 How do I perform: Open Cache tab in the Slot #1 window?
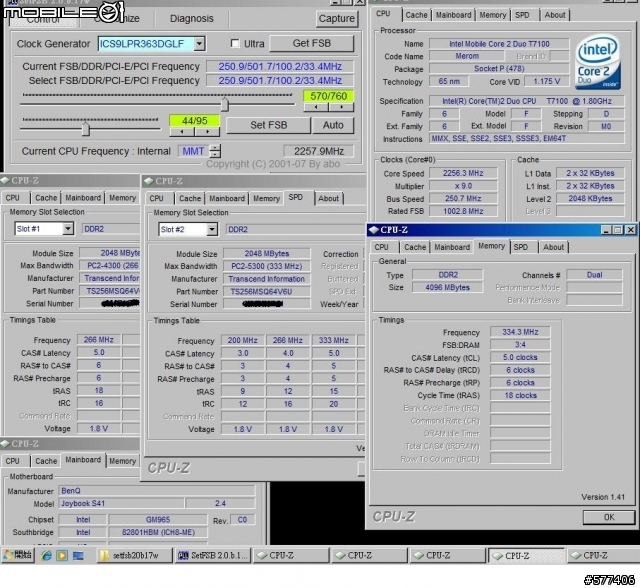46,198
